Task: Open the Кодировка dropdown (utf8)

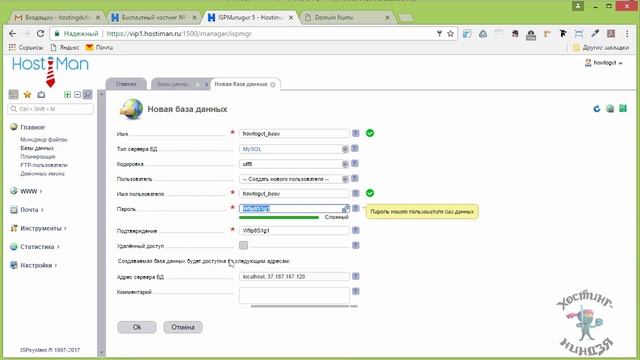Action: point(293,164)
